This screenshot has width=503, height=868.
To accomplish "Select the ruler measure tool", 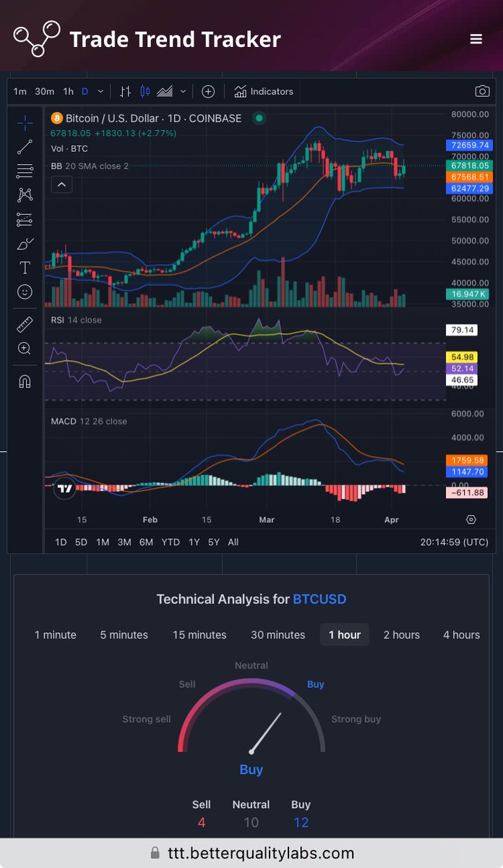I will [25, 324].
